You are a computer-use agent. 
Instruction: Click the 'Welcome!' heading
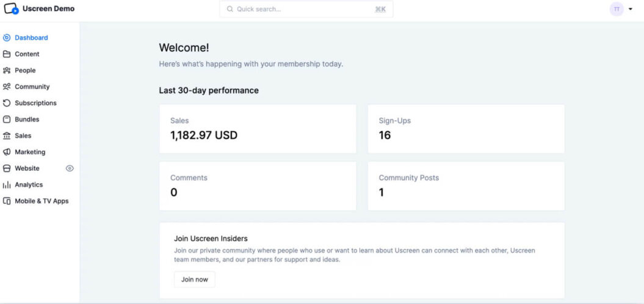(x=184, y=48)
